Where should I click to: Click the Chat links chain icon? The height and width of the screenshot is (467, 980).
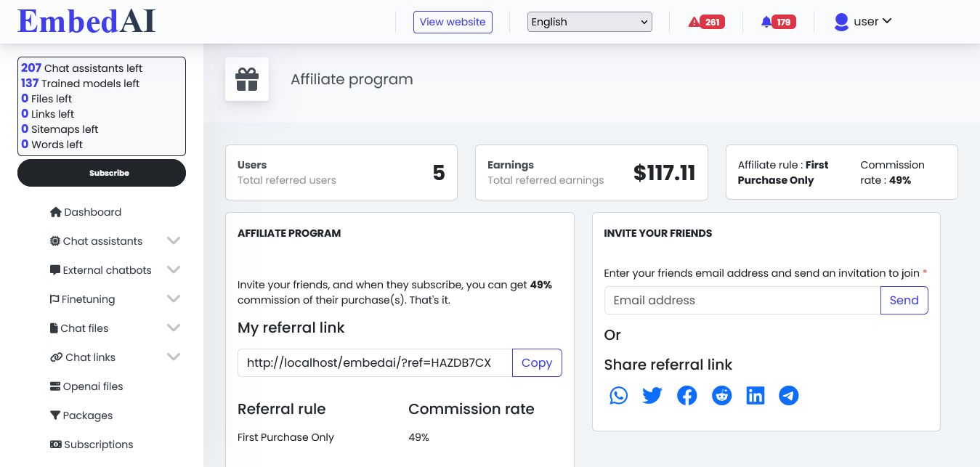(56, 357)
